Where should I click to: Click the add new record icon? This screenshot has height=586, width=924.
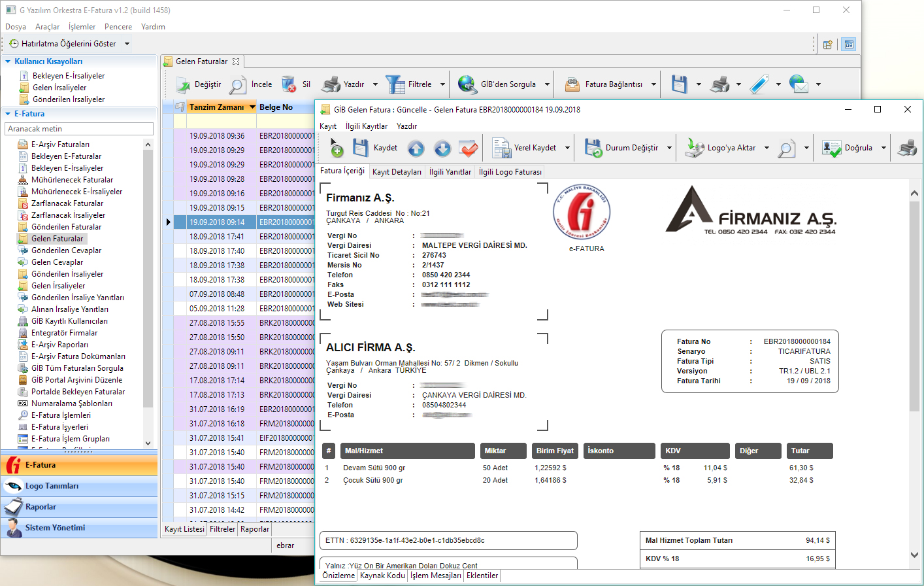click(337, 148)
